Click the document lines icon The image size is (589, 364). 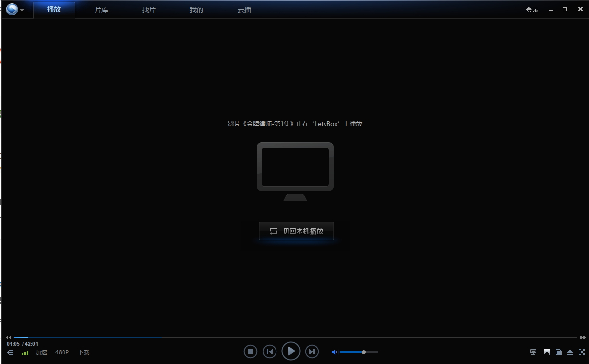(x=558, y=352)
